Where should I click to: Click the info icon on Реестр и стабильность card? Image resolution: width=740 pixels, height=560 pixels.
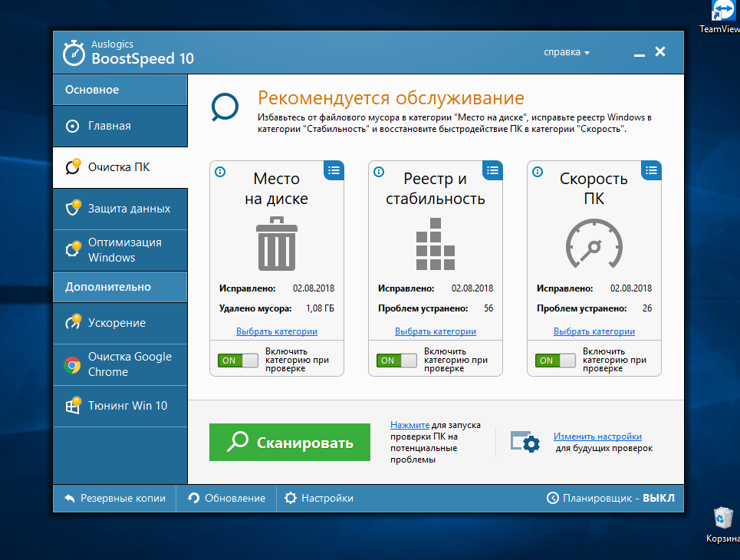coord(379,172)
